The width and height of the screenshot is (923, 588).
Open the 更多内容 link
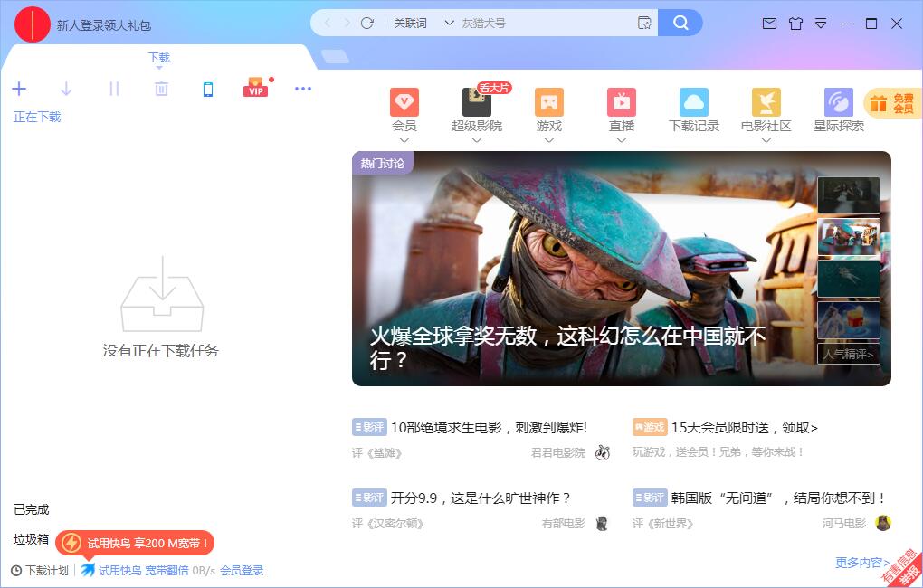click(x=861, y=563)
